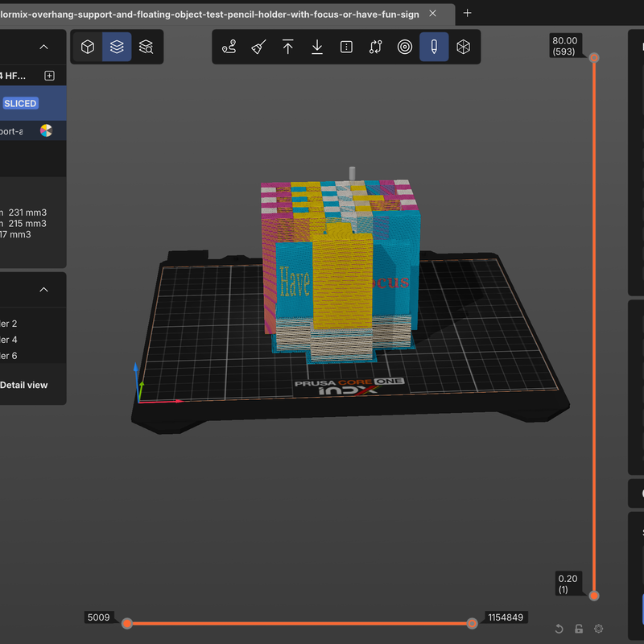Click the 0.20 (1) layer height label

coord(568,584)
